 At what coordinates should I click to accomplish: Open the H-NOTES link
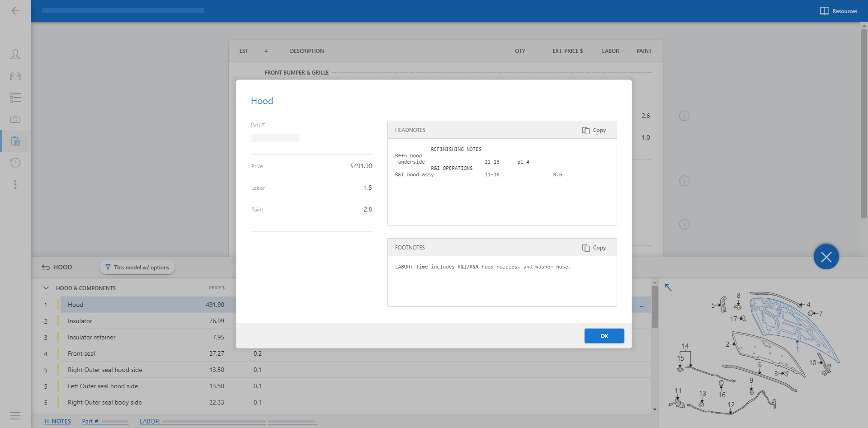point(58,421)
